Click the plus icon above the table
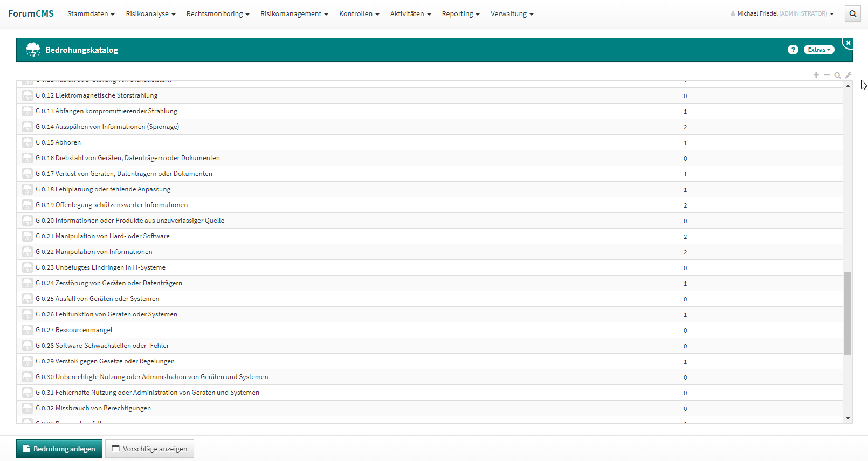868x461 pixels. tap(816, 75)
